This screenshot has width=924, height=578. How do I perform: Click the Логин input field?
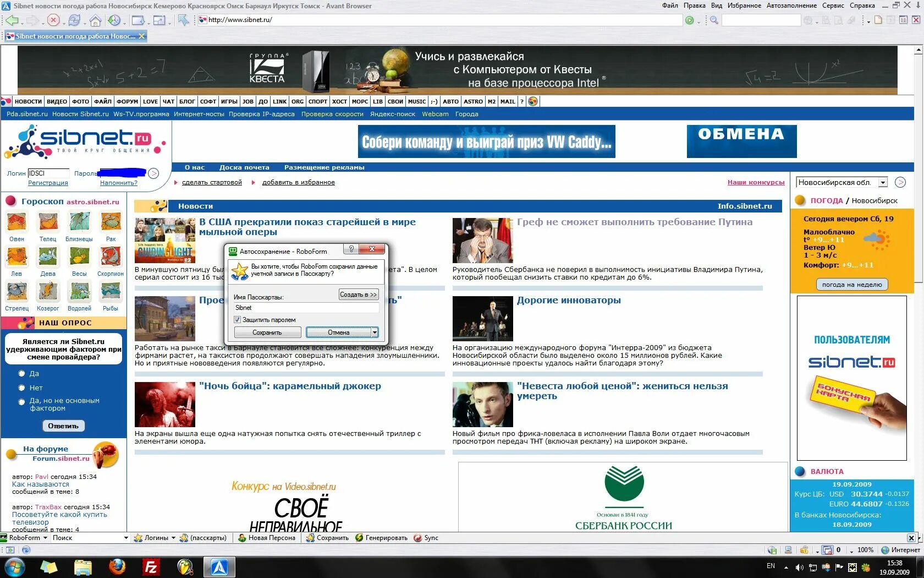(49, 173)
